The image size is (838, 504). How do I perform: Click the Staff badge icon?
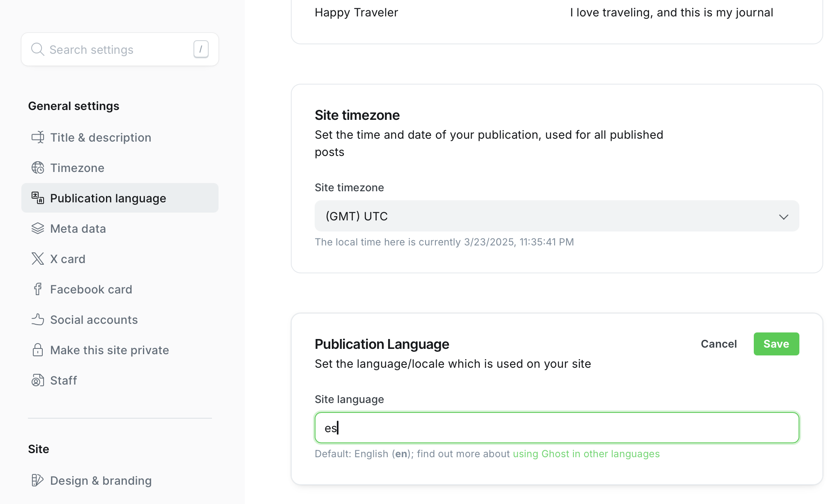click(x=38, y=380)
